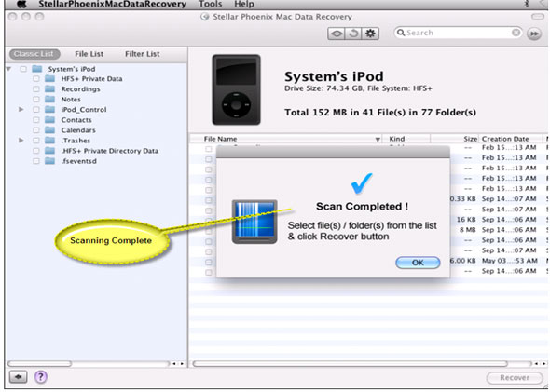Select the .Trashes tree item
The image size is (550, 392).
tap(76, 141)
